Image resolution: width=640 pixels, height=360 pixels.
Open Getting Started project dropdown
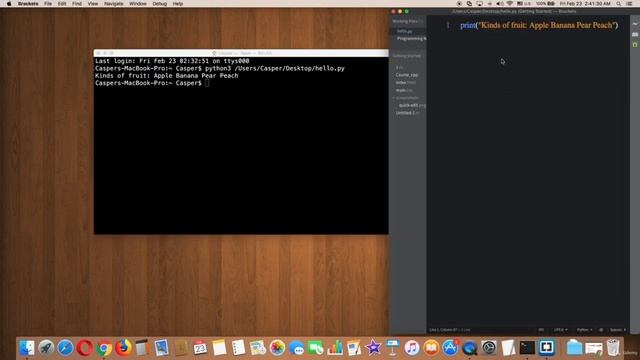pyautogui.click(x=408, y=56)
